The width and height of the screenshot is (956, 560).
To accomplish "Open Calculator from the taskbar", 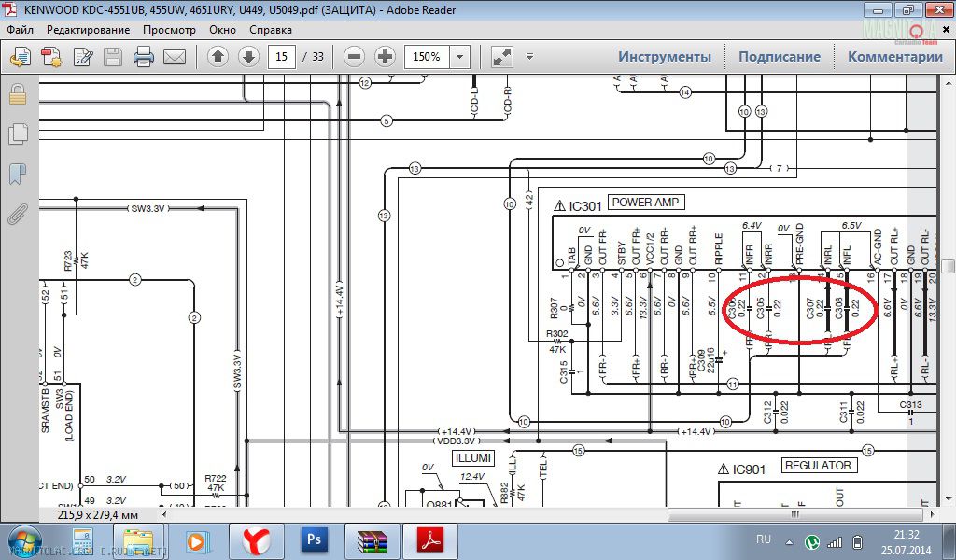I will pyautogui.click(x=83, y=541).
